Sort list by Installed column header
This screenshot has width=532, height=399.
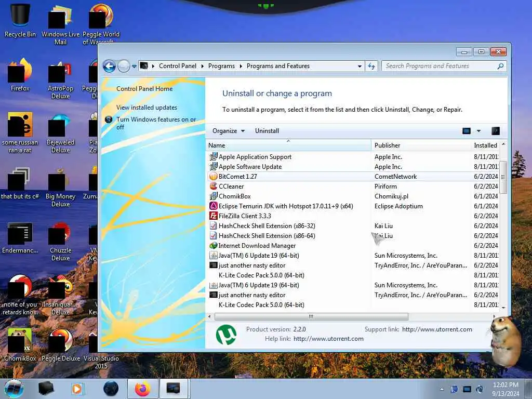click(x=485, y=145)
